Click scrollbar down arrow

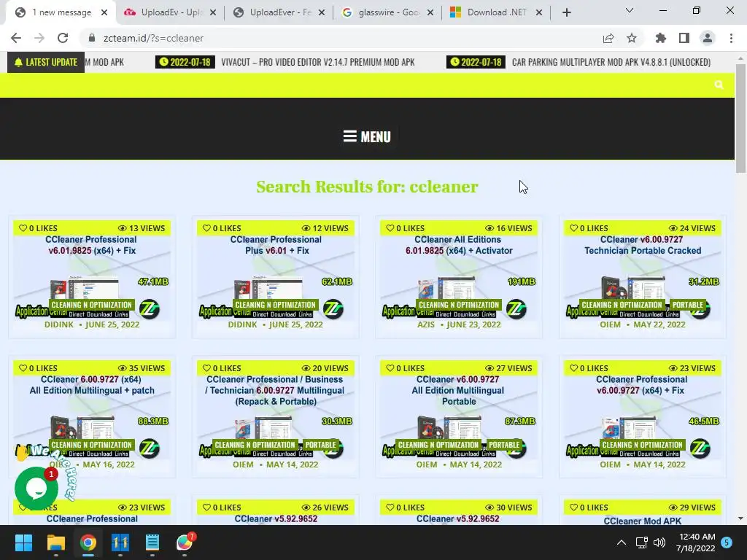tap(740, 518)
